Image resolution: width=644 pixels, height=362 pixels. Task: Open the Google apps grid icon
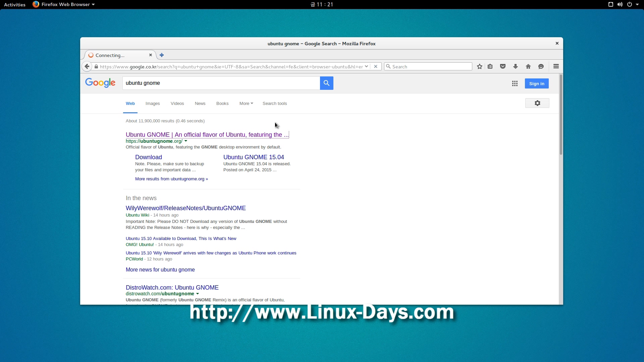(515, 83)
